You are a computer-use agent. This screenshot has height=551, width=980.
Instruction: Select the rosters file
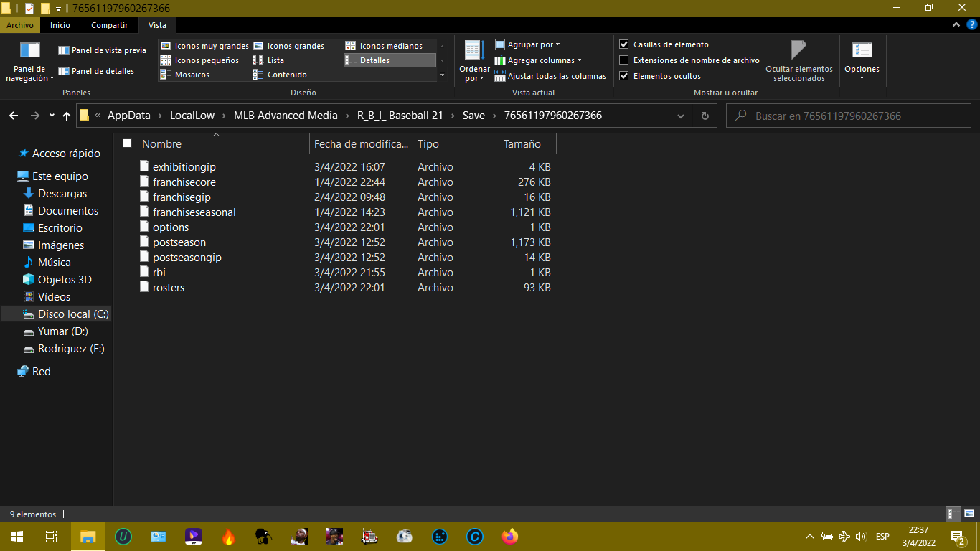[x=169, y=287]
